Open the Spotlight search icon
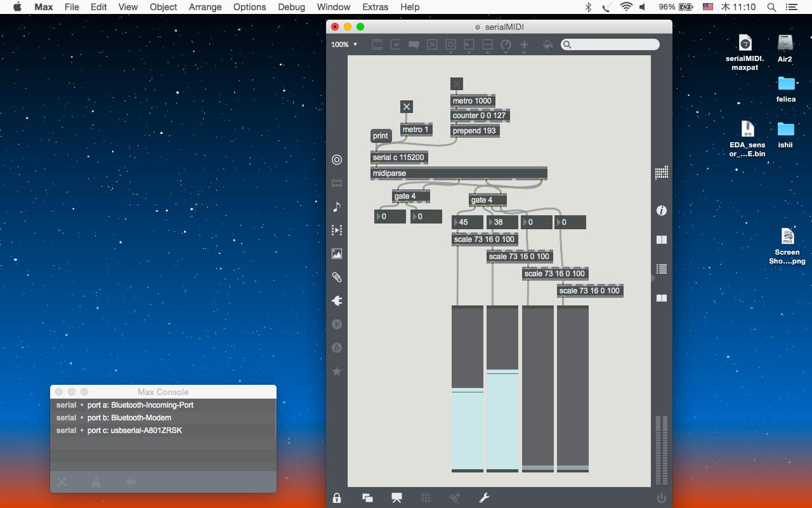The height and width of the screenshot is (508, 812). tap(771, 7)
